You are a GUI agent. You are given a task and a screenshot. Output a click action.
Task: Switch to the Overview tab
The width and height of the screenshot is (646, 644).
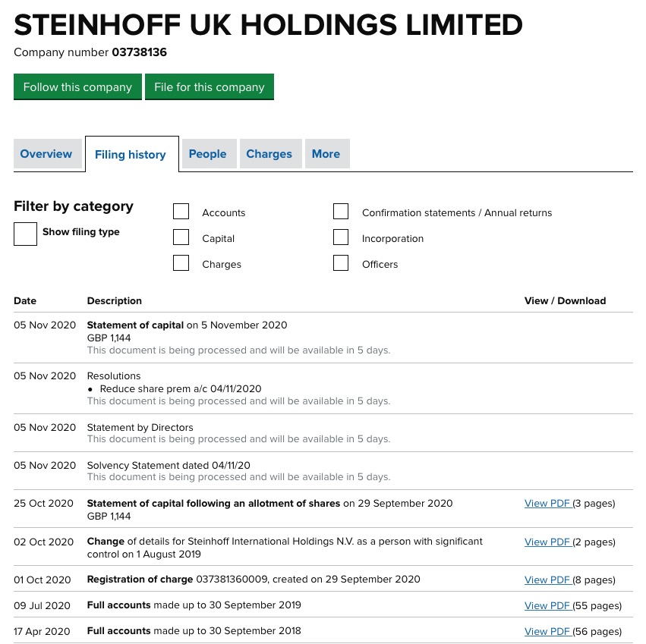[x=46, y=154]
